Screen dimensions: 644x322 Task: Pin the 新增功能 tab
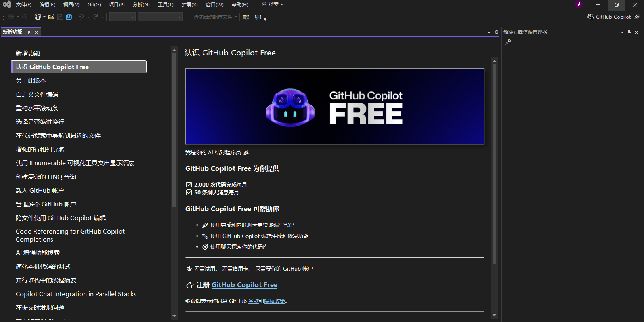[x=29, y=32]
